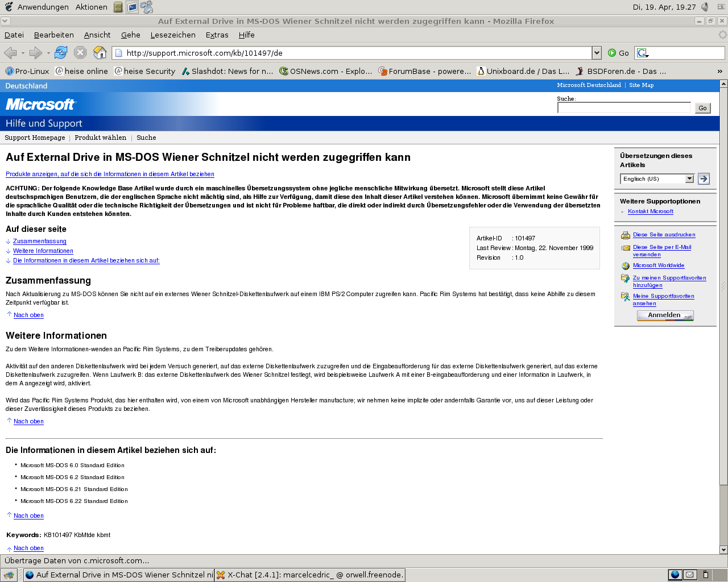Image resolution: width=728 pixels, height=582 pixels.
Task: Open the Slashdot bookmark
Action: pos(227,71)
